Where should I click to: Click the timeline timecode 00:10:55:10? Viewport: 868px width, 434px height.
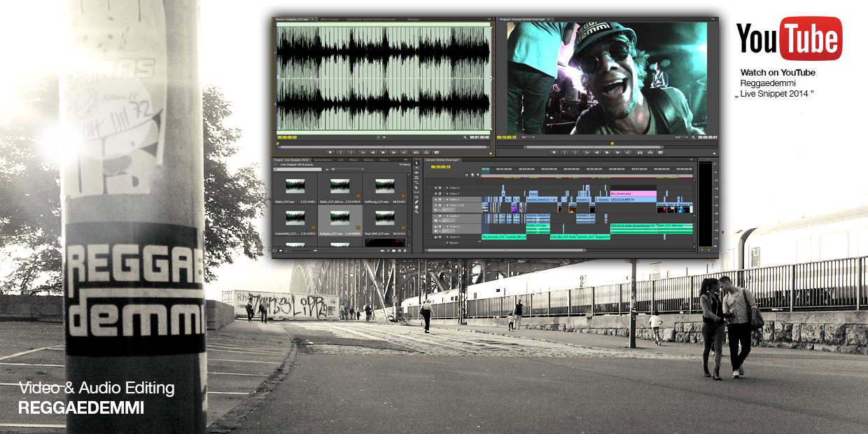coord(440,167)
